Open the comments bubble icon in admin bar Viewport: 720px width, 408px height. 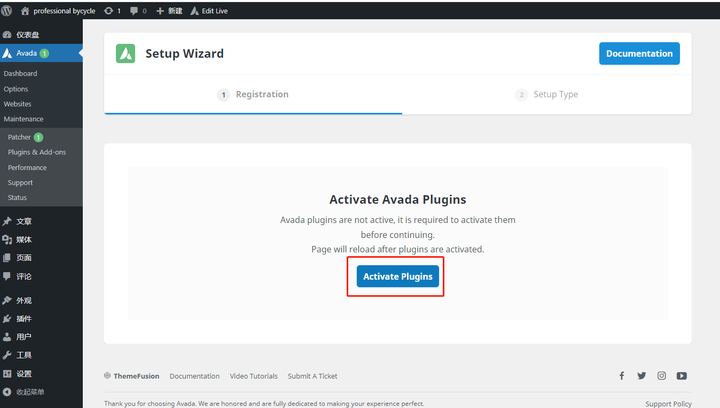click(134, 11)
